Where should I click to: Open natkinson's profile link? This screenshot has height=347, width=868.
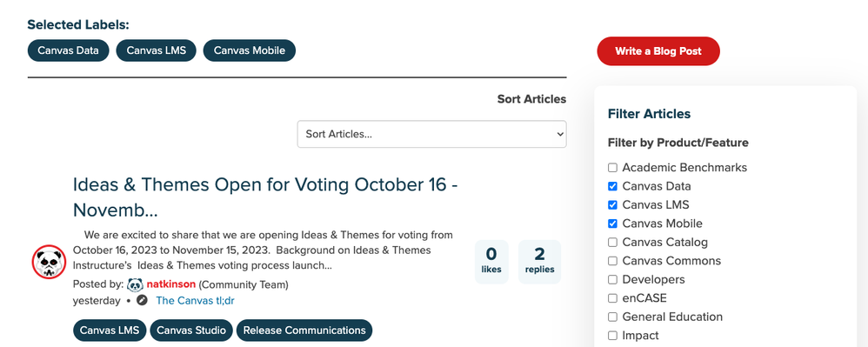coord(171,284)
